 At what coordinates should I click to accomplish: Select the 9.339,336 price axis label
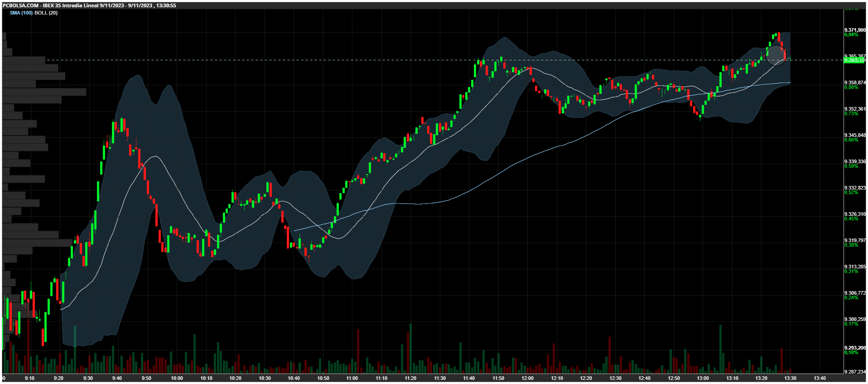(855, 161)
